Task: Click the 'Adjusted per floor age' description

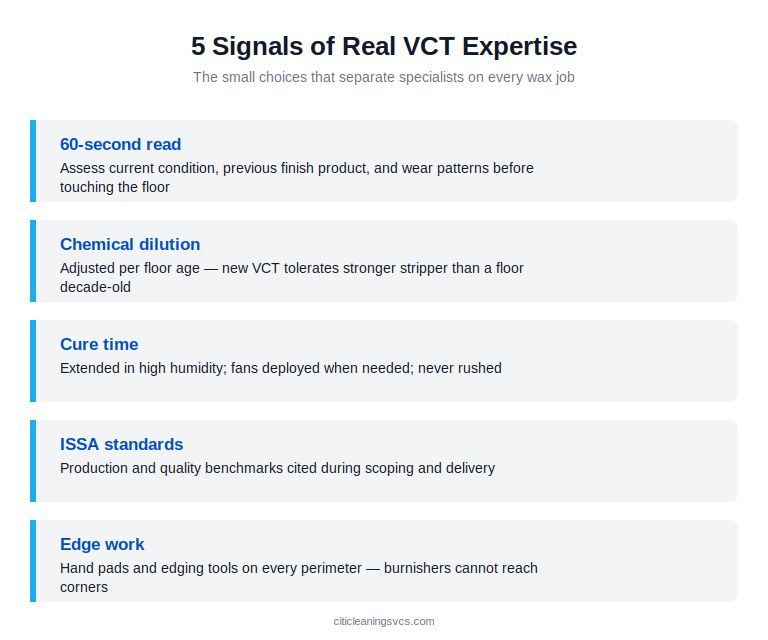Action: (292, 277)
